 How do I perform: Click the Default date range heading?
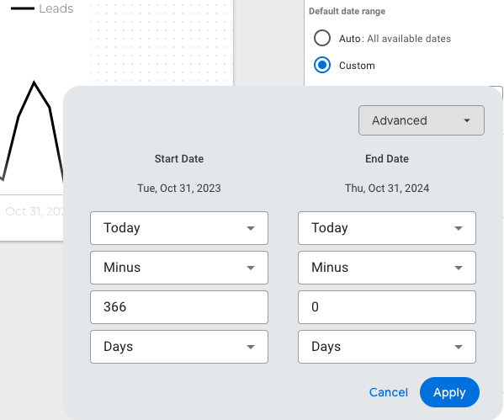347,11
